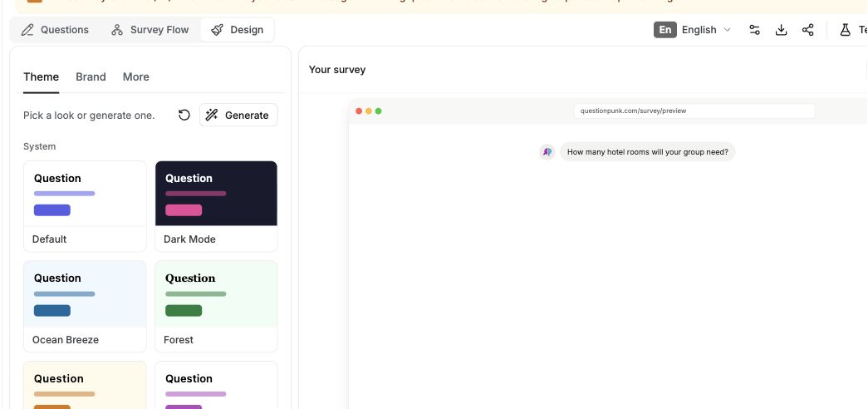
Task: Click the green swatch in Forest theme
Action: 184,310
